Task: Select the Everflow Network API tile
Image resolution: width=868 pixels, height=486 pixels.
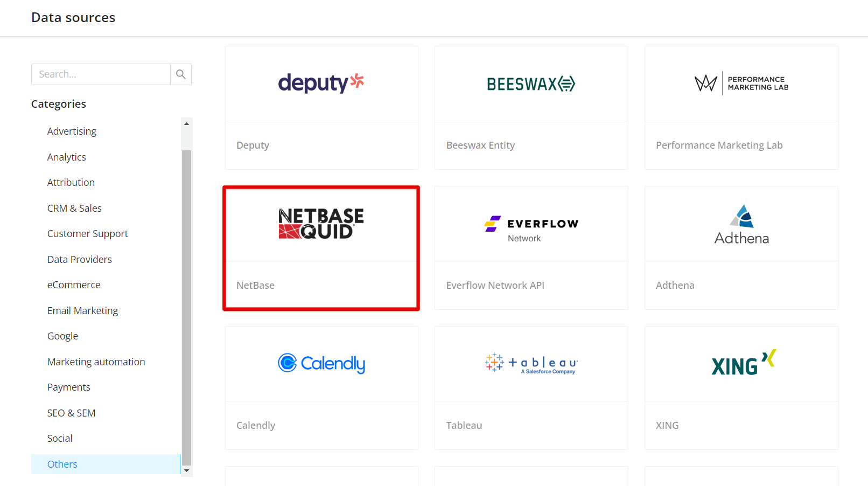Action: [531, 248]
